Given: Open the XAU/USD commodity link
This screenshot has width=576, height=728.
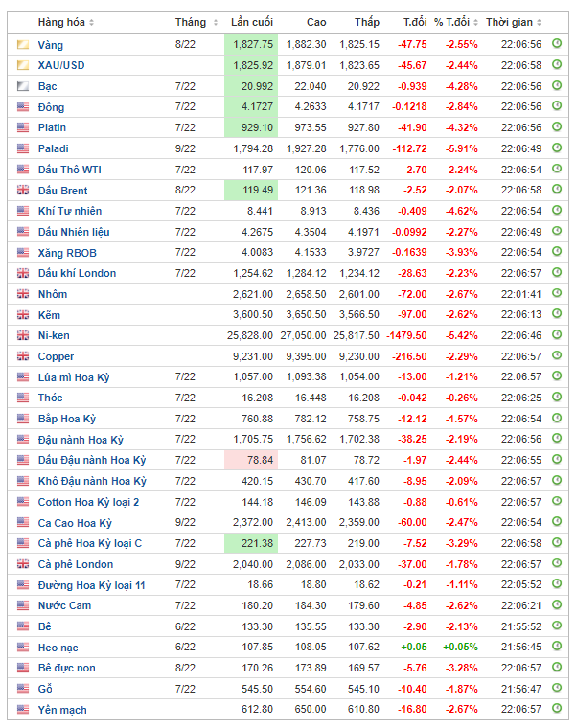Looking at the screenshot, I should pos(62,65).
